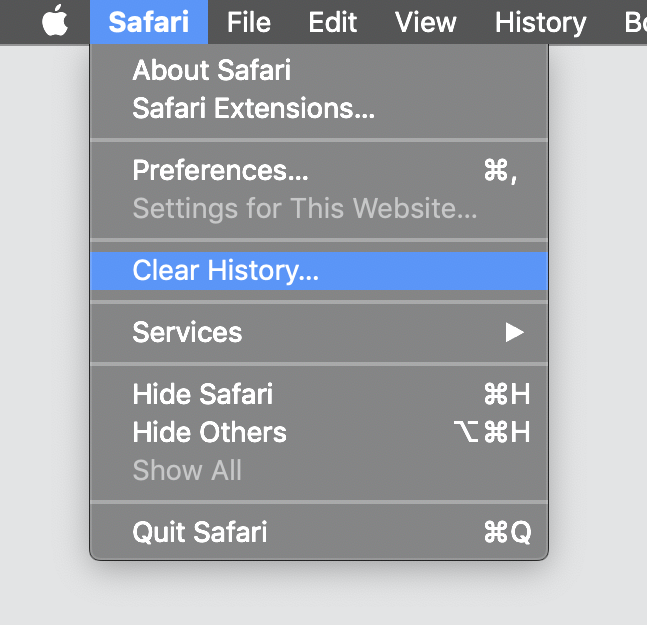Select Hide Others
Image resolution: width=647 pixels, height=625 pixels.
click(x=319, y=432)
